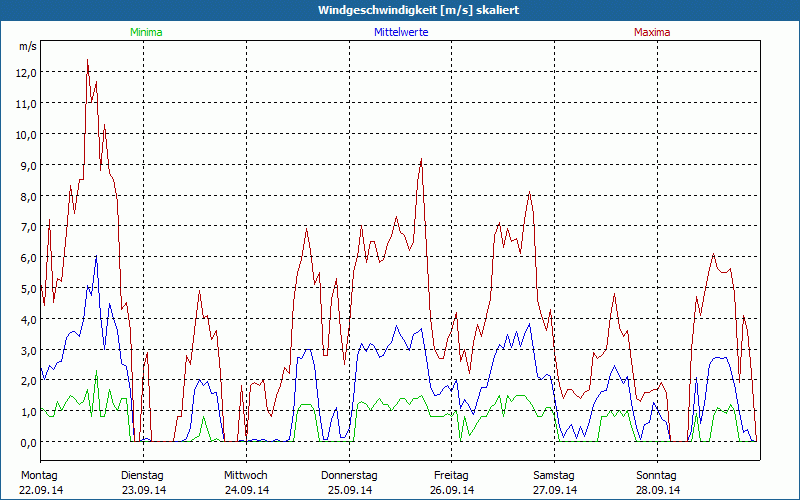Click the Freitag day label
Image resolution: width=800 pixels, height=500 pixels.
(x=452, y=476)
